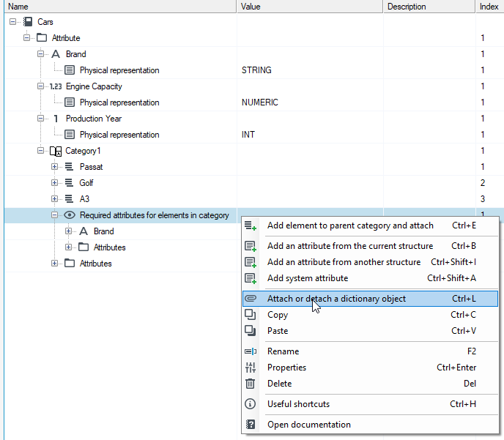Choose Add element to parent category and attach

[370, 225]
